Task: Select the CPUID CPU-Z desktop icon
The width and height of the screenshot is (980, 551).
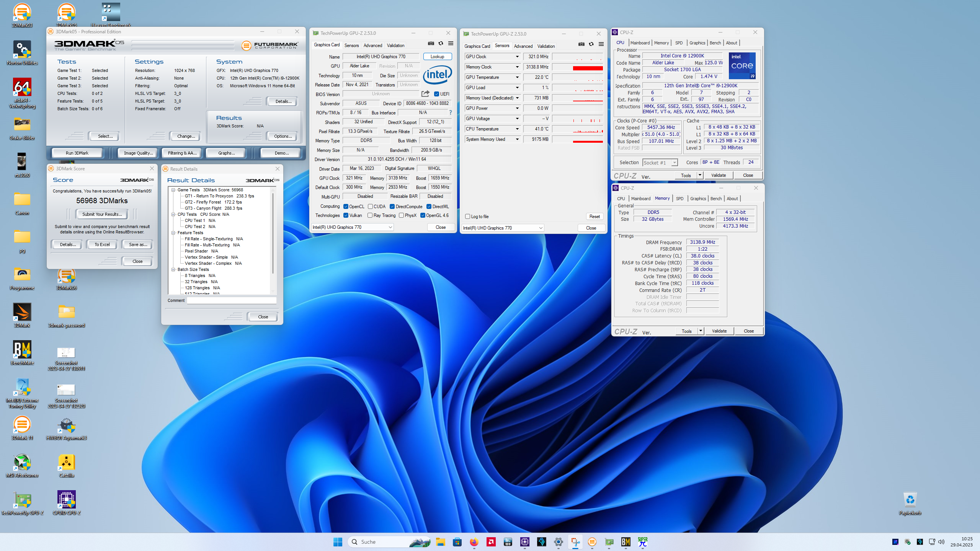Action: tap(66, 503)
